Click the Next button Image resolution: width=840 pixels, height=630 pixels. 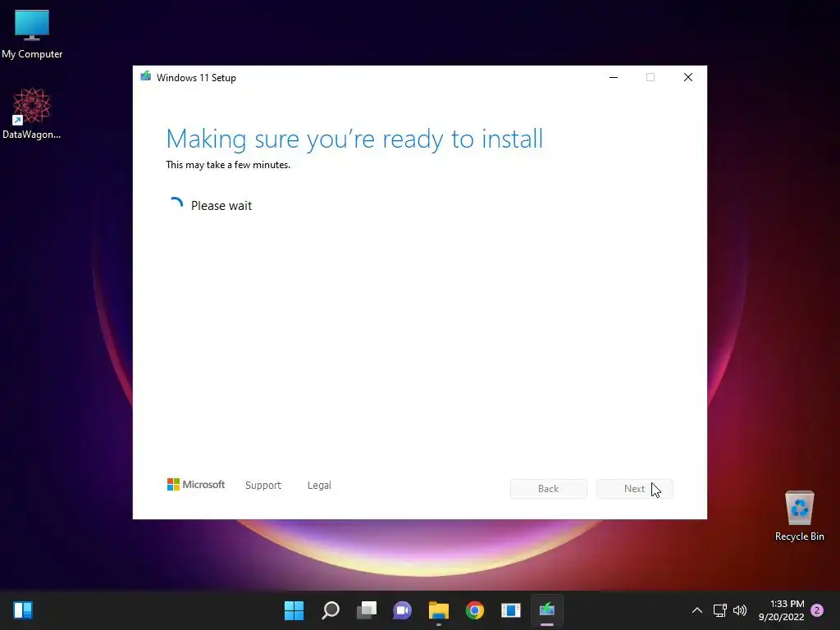click(634, 489)
